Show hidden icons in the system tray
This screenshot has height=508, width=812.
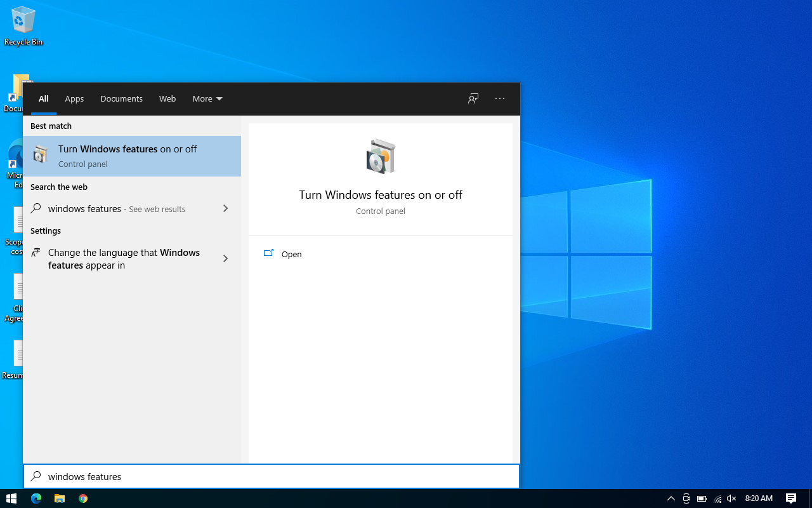671,498
